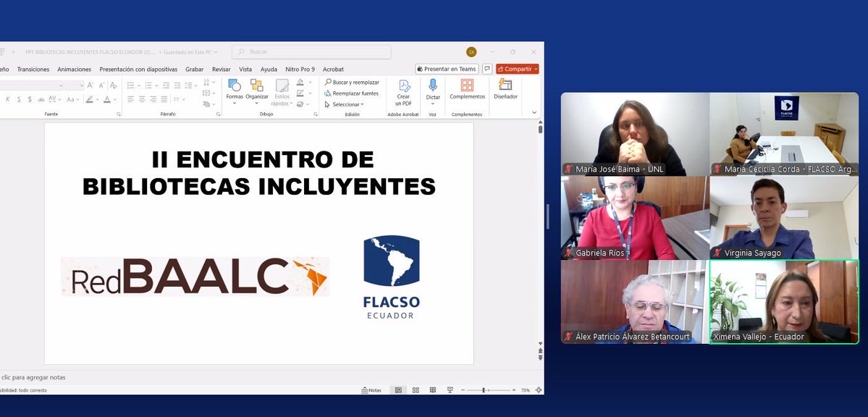This screenshot has width=868, height=417.
Task: Toggle italic (K) formatting
Action: coord(8,99)
